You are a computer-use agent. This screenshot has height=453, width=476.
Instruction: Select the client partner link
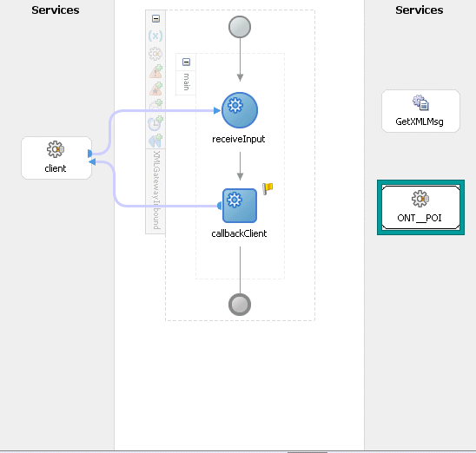(56, 158)
